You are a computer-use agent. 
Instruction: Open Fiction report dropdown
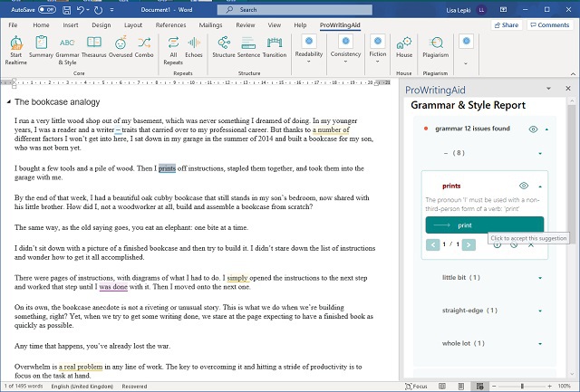(x=377, y=50)
